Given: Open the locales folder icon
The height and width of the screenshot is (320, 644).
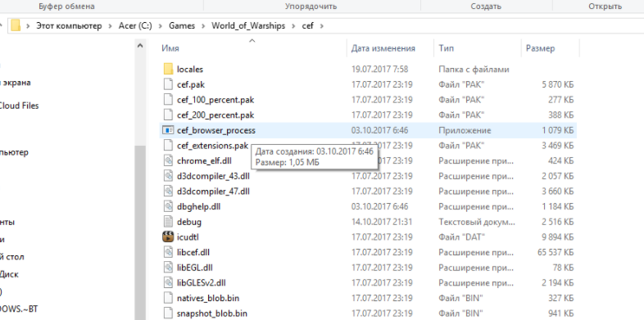Looking at the screenshot, I should [x=168, y=69].
